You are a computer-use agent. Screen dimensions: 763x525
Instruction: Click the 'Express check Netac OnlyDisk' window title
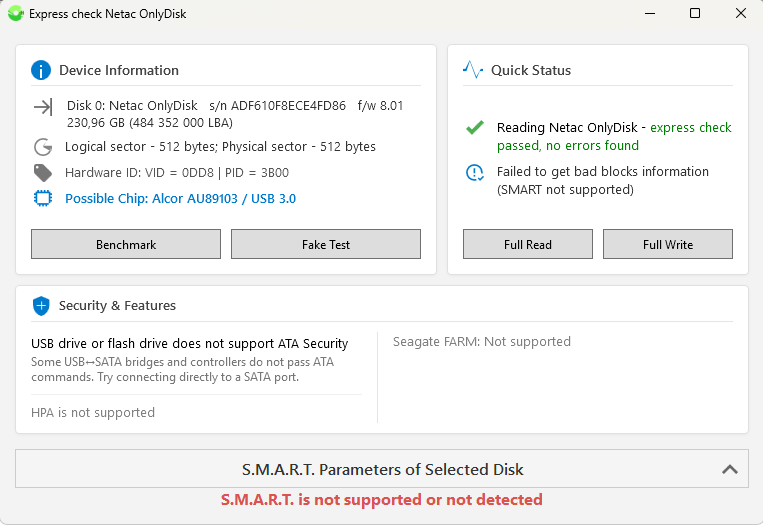pos(108,14)
